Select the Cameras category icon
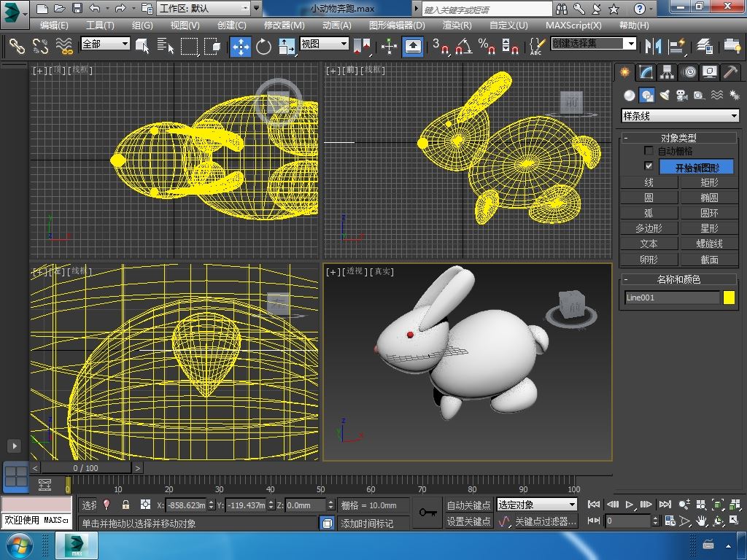The width and height of the screenshot is (747, 560). tap(682, 96)
